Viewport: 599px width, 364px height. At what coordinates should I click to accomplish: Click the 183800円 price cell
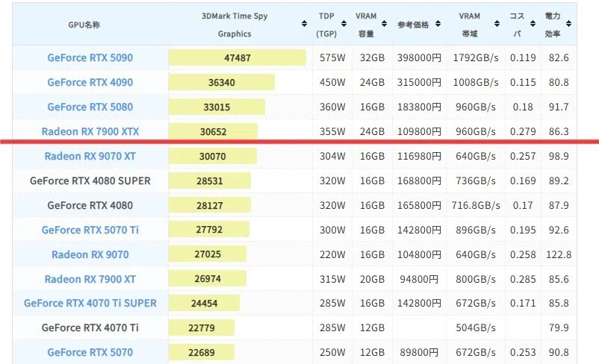[419, 107]
